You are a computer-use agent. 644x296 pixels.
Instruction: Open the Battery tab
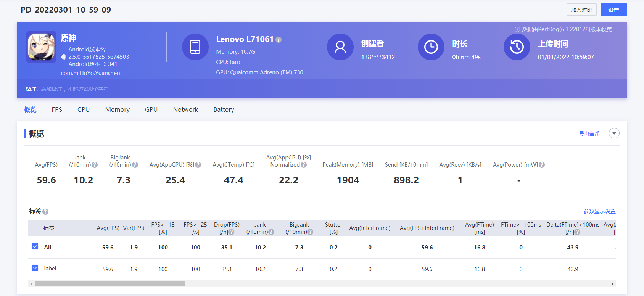(x=224, y=109)
